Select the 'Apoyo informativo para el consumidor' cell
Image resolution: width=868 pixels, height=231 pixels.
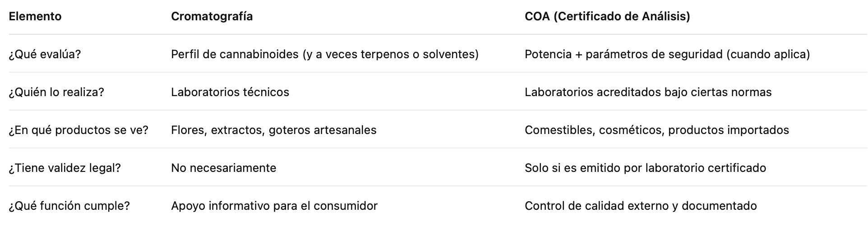[x=274, y=206]
